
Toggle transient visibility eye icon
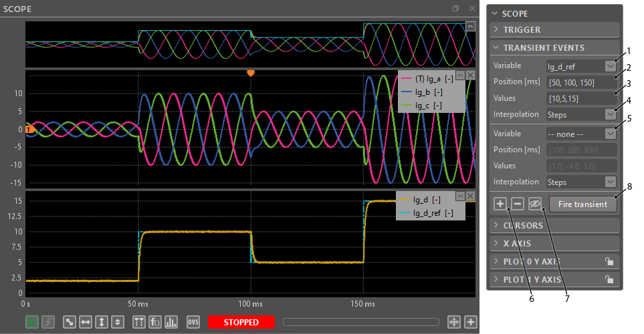point(534,204)
